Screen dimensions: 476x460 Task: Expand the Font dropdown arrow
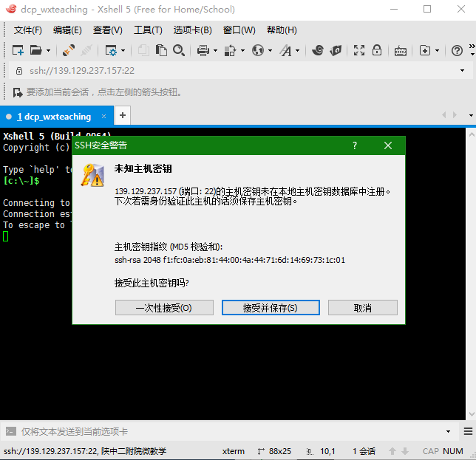(x=297, y=51)
